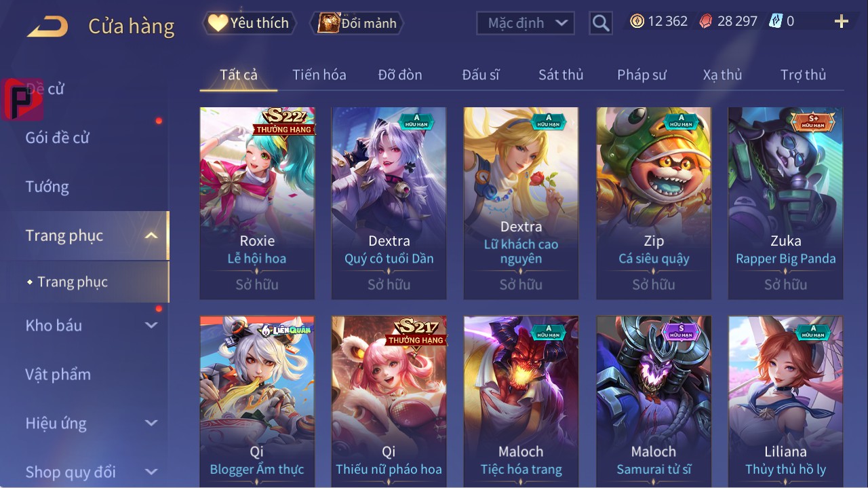
Task: Expand the Shop quy đổi section
Action: pyautogui.click(x=151, y=472)
